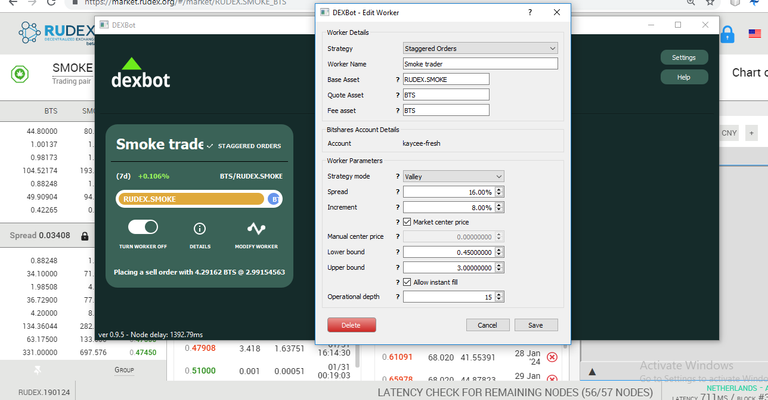
Task: Open the Strategy dropdown showing Staggered Orders
Action: pos(479,47)
